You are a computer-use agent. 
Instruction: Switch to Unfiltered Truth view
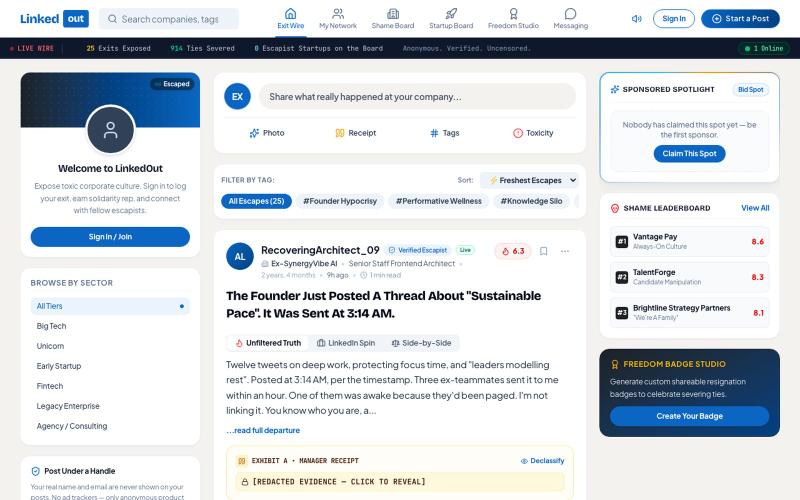tap(268, 343)
